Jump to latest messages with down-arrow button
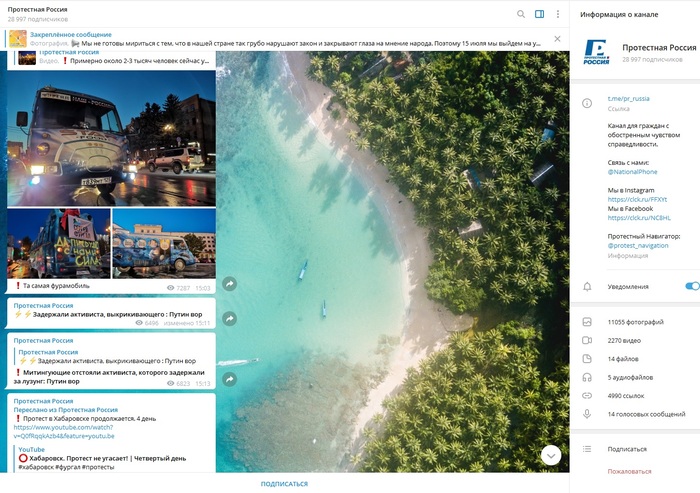This screenshot has height=493, width=700. [x=551, y=455]
